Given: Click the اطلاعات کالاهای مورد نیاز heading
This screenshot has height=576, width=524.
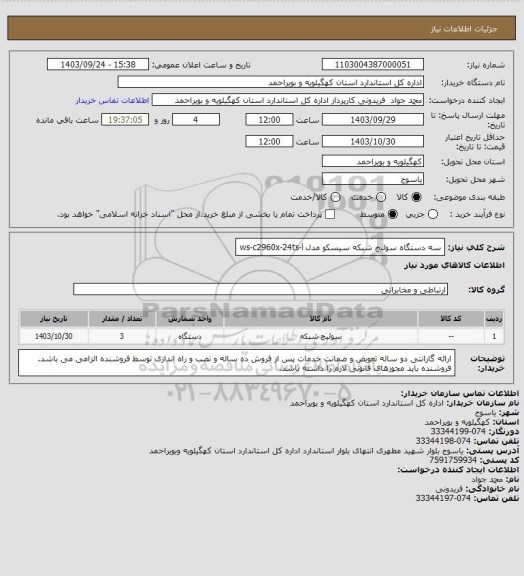Looking at the screenshot, I should (454, 266).
